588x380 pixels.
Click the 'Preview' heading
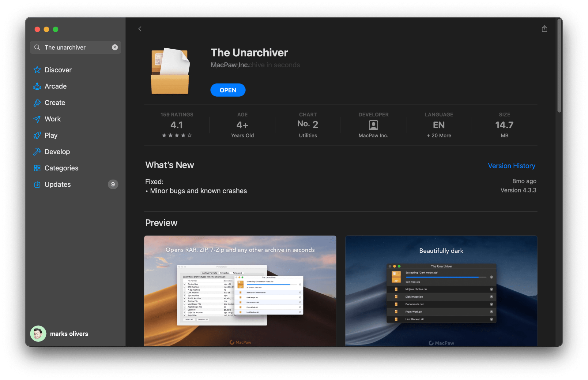pos(161,223)
